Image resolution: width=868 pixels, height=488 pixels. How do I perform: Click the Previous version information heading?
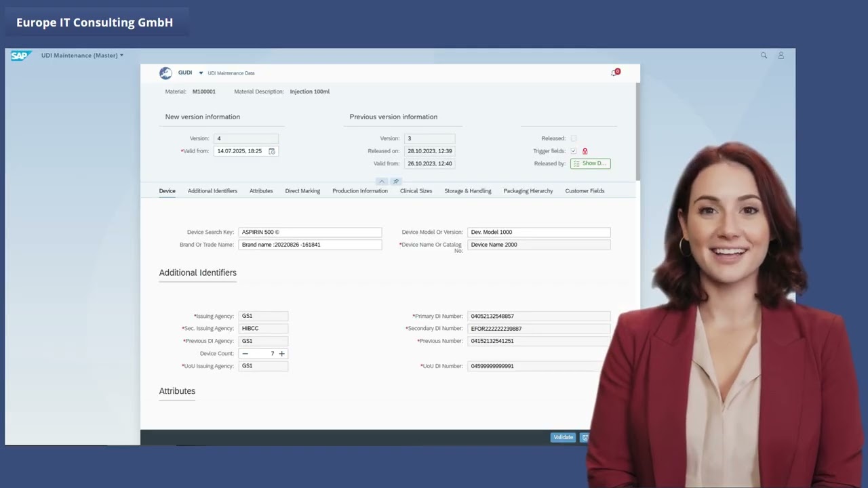point(393,117)
